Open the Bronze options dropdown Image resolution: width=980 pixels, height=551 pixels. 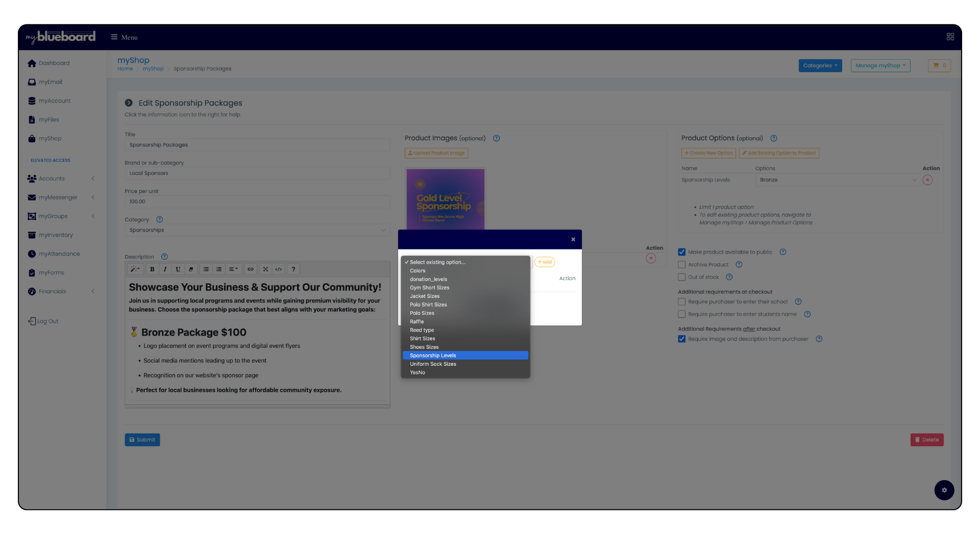click(x=838, y=180)
